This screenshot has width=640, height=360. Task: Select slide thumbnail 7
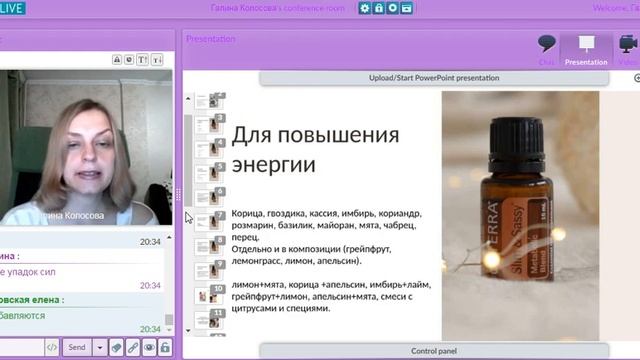pos(210,222)
